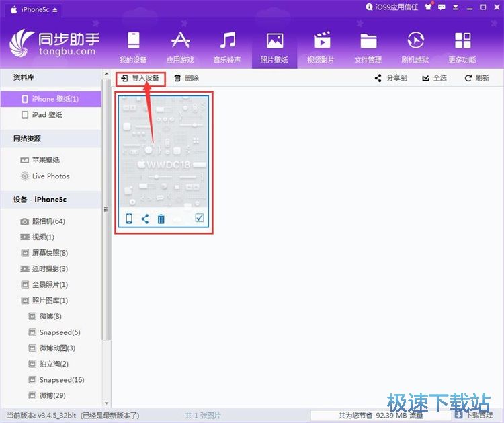The image size is (504, 423).
Task: Click the iOS9应用信任 app trust link
Action: pyautogui.click(x=392, y=7)
